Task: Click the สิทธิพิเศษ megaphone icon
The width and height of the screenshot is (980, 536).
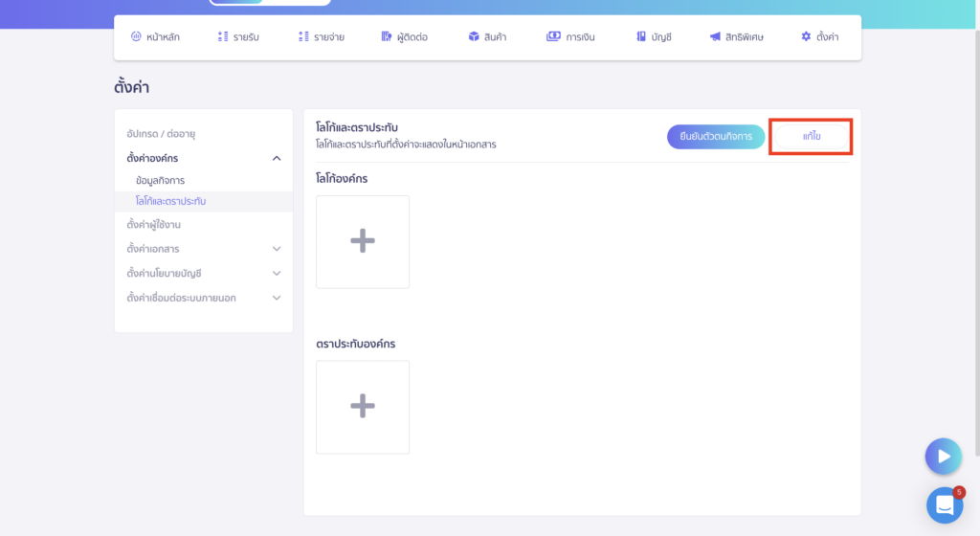Action: [715, 37]
